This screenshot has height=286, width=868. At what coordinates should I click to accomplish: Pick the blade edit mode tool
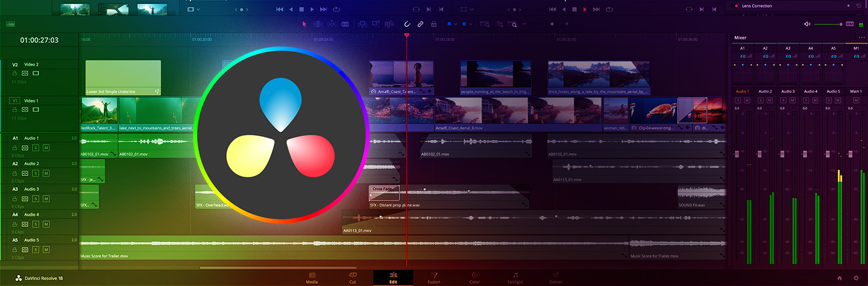coord(345,24)
